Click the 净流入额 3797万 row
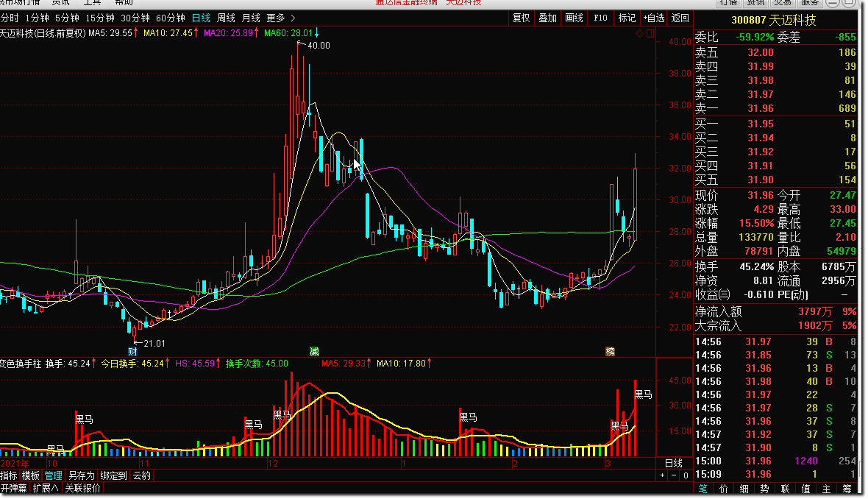This screenshot has height=499, width=868. click(775, 312)
